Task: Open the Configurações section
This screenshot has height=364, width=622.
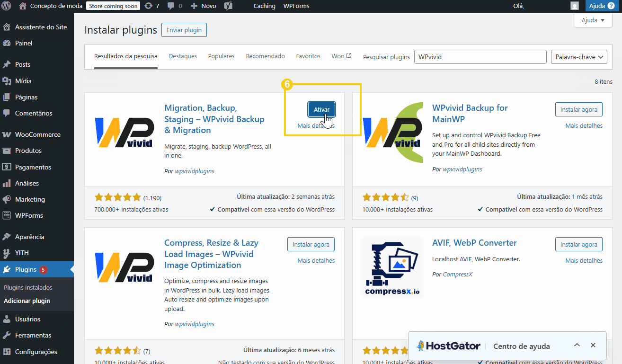Action: pyautogui.click(x=37, y=352)
